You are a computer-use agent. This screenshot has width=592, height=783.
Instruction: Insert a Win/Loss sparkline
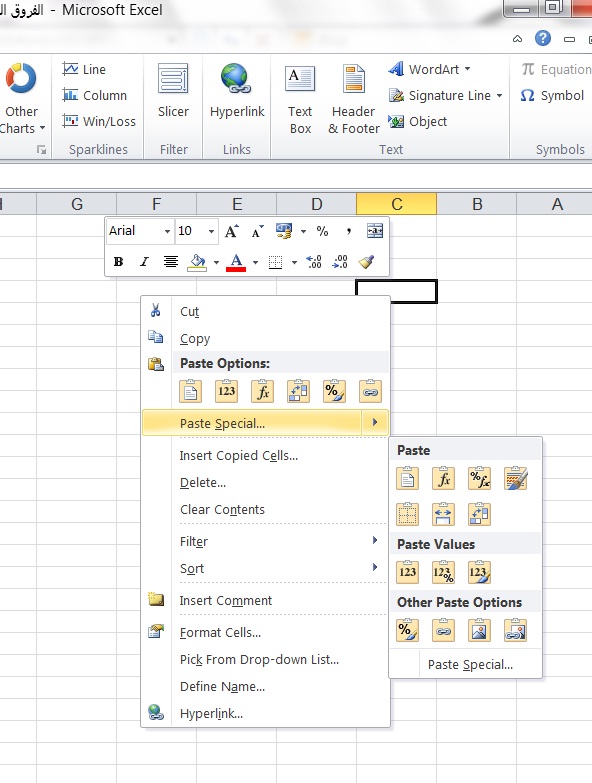(x=99, y=121)
